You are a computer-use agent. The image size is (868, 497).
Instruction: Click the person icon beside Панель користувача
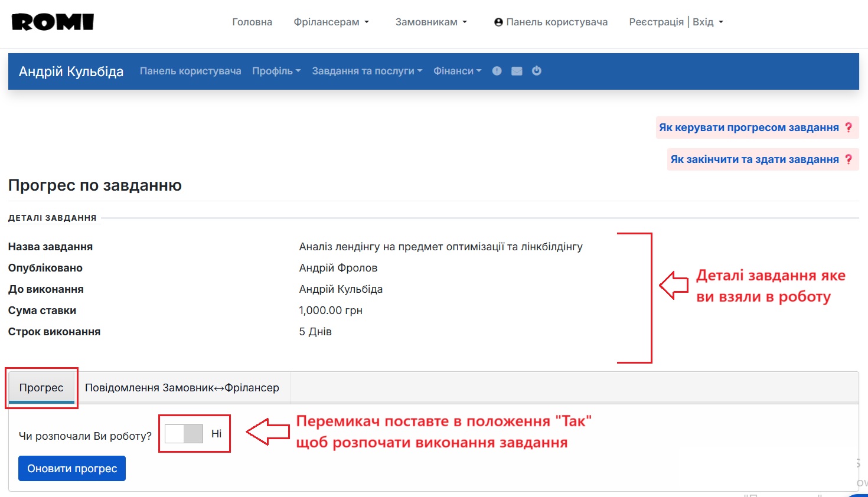tap(499, 21)
